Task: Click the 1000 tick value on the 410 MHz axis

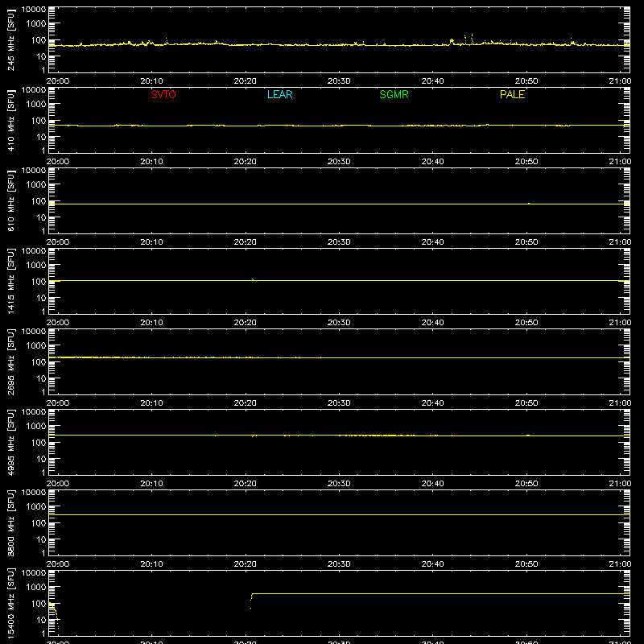Action: 36,105
